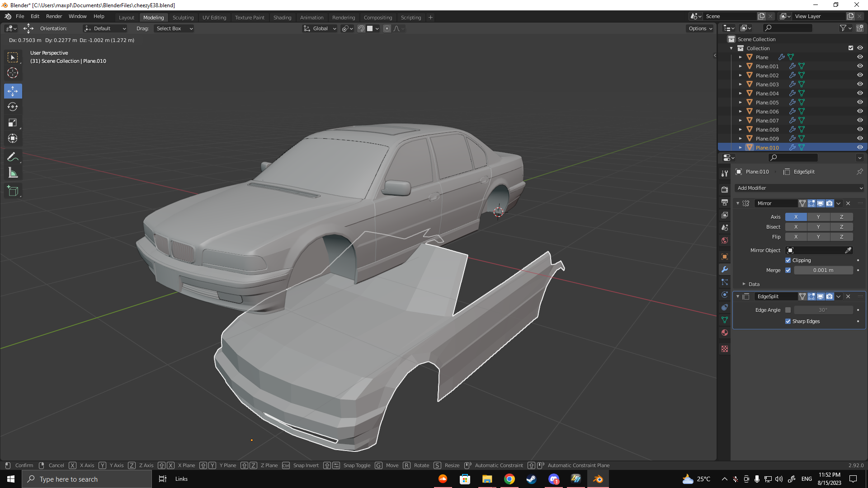Switch to the UV Editing workspace tab
Image resolution: width=868 pixels, height=488 pixels.
click(214, 18)
